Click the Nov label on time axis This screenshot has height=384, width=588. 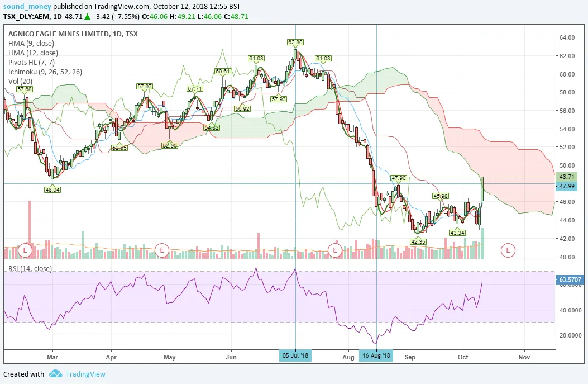point(524,357)
